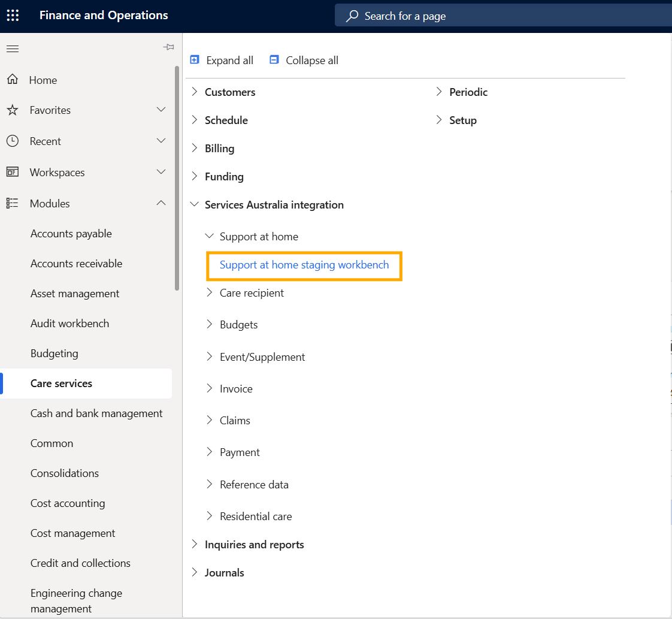Screen dimensions: 672x619
Task: Go to Home in navigation
Action: coord(43,80)
